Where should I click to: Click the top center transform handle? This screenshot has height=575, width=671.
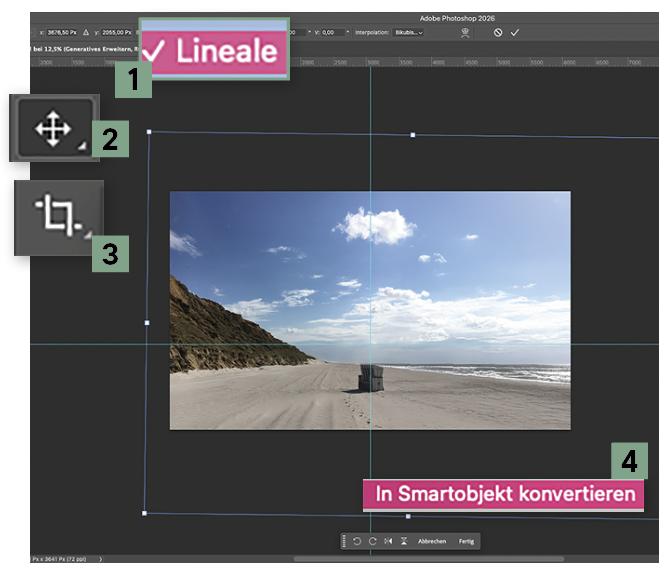[413, 135]
